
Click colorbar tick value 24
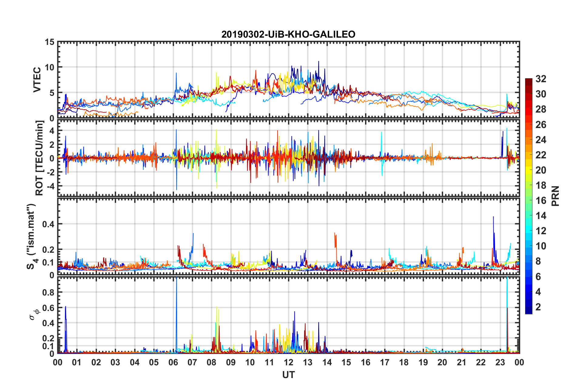click(x=541, y=140)
